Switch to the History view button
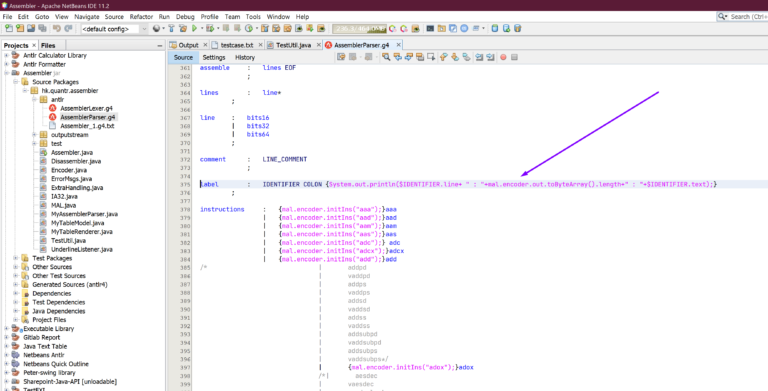 coord(245,57)
